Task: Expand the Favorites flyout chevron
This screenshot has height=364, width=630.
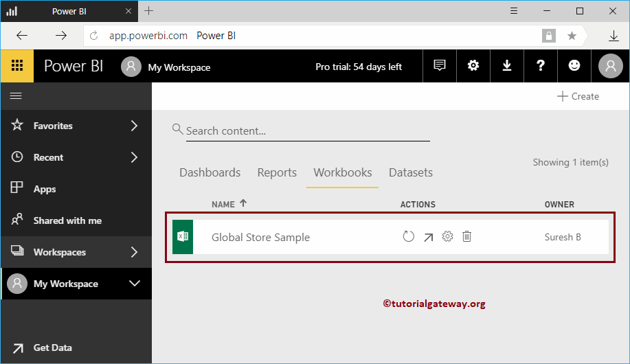Action: 134,126
